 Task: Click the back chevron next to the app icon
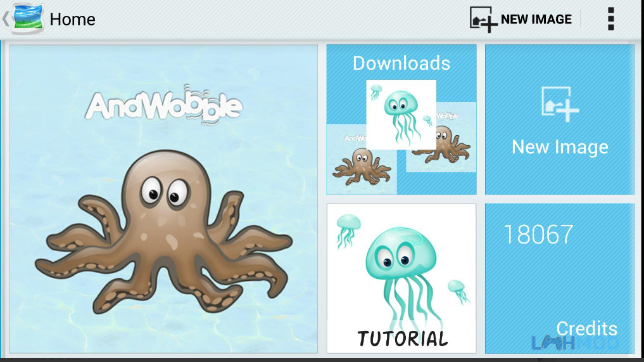coord(5,19)
